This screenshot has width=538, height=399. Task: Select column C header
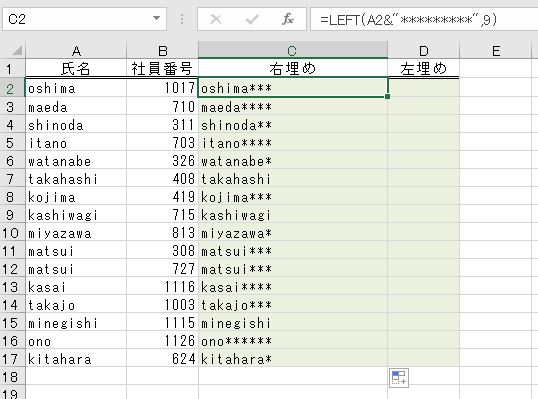pyautogui.click(x=293, y=50)
